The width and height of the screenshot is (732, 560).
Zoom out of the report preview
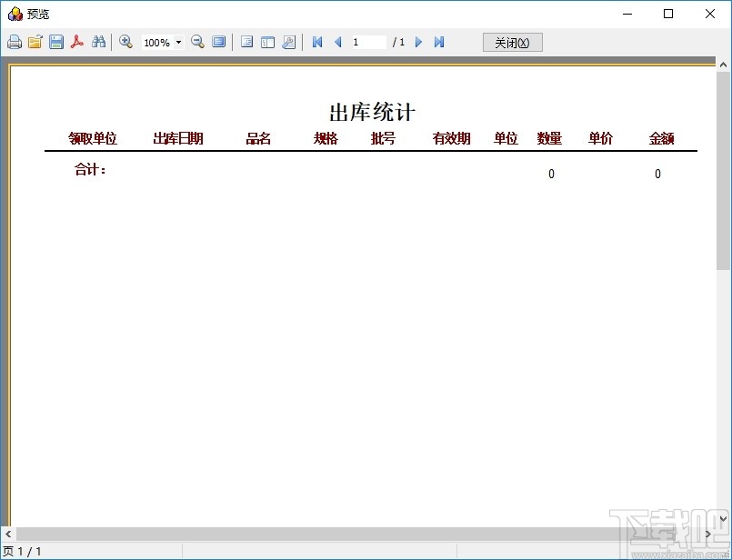(197, 42)
